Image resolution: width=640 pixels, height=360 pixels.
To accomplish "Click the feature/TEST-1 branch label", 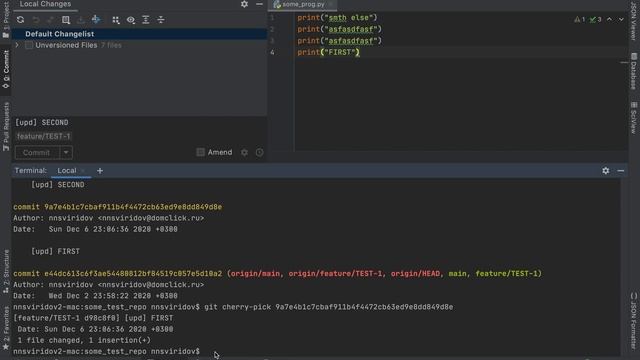I will click(44, 136).
